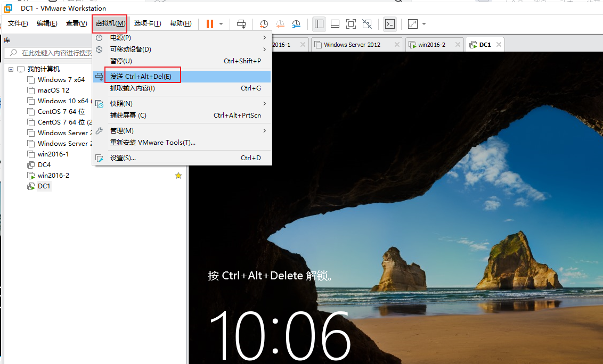The image size is (603, 364).
Task: Select 抓取输入内容(I) menu entry
Action: tap(182, 88)
